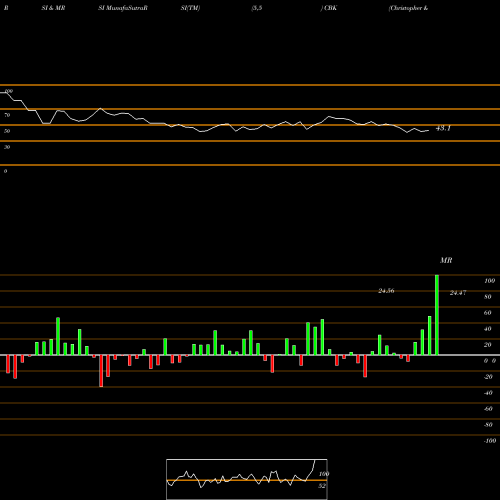This screenshot has height=500, width=500.
Task: Click the 24.56 value label
Action: click(x=386, y=291)
